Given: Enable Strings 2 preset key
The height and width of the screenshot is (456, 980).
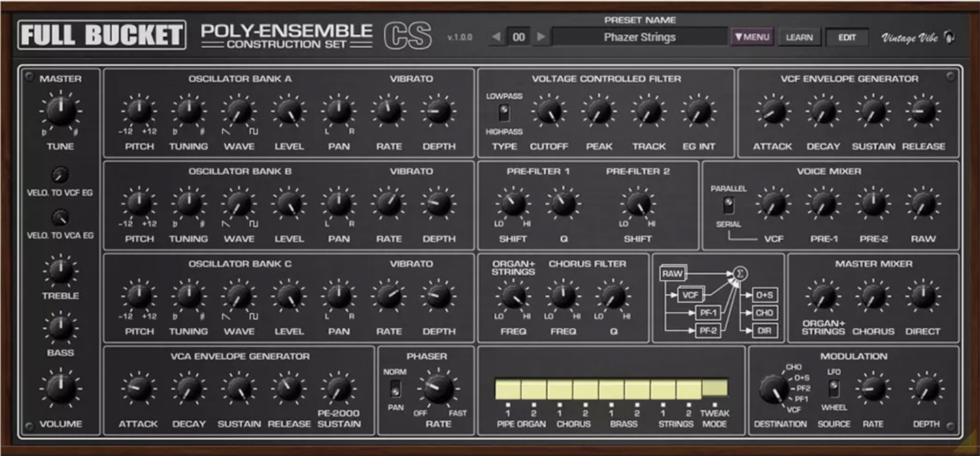Looking at the screenshot, I should tap(689, 389).
